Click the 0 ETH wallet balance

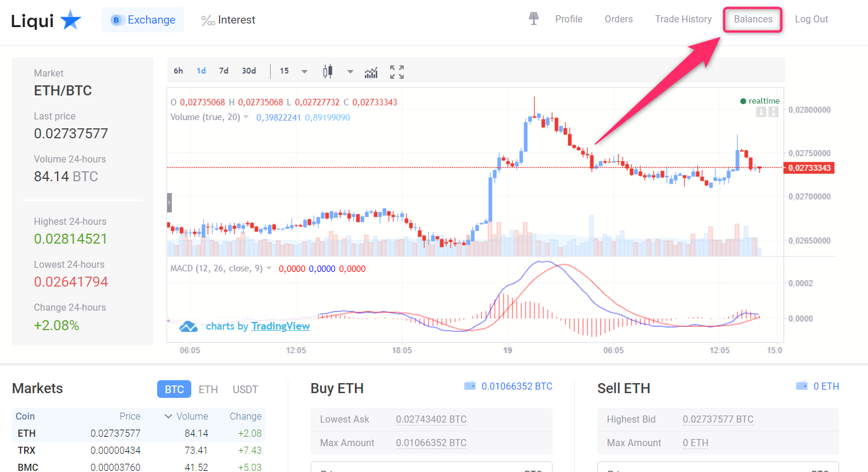(826, 386)
